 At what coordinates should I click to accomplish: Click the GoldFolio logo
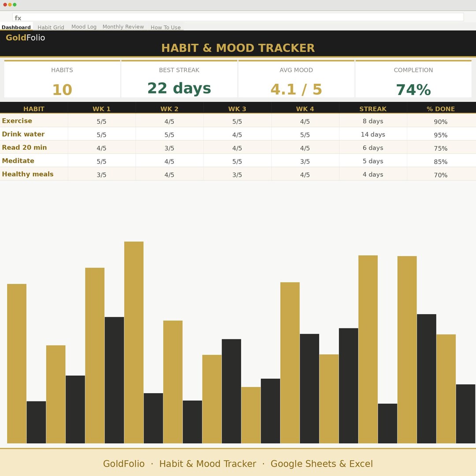(25, 37)
